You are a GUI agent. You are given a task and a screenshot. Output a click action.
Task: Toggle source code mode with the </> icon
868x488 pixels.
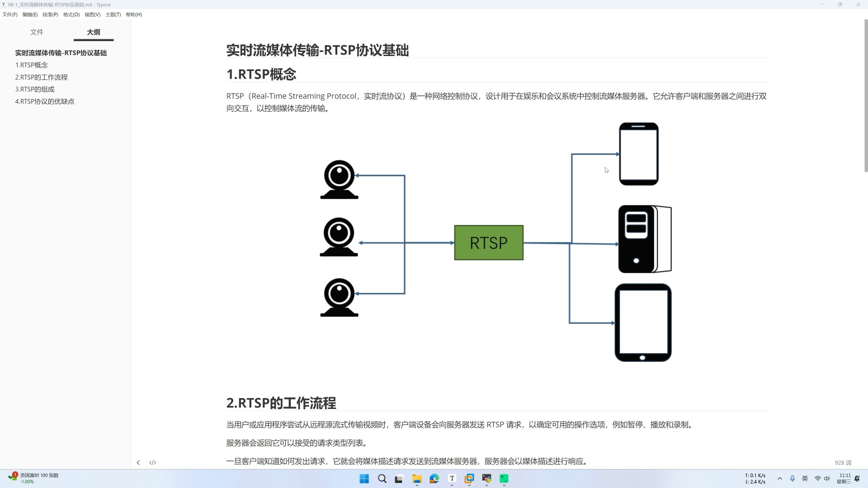tap(152, 462)
